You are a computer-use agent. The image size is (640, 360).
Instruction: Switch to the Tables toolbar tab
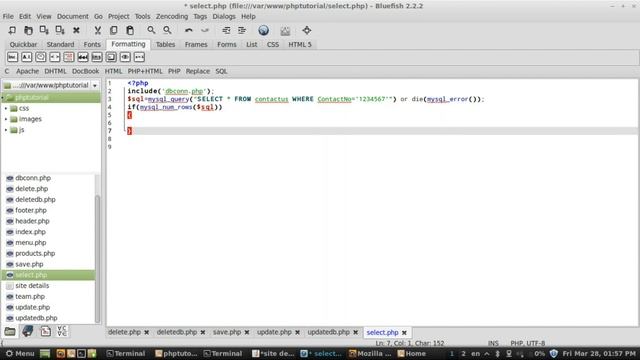pos(165,44)
